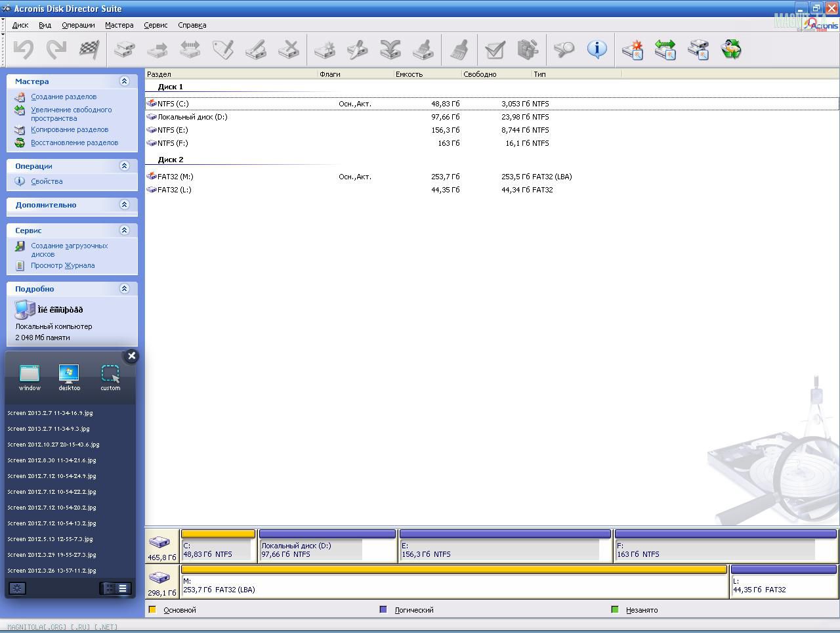The height and width of the screenshot is (633, 840).
Task: Click the checkmark Check partition icon
Action: click(495, 49)
